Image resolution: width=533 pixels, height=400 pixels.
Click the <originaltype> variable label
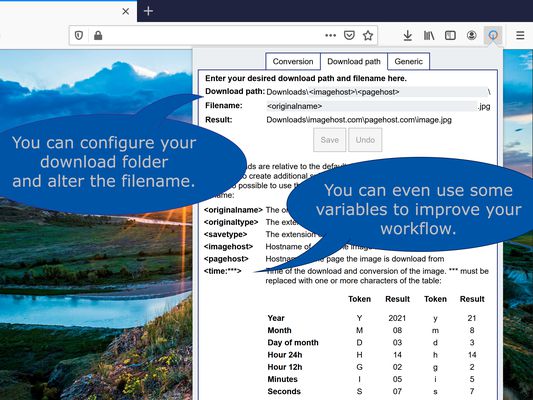coord(231,222)
